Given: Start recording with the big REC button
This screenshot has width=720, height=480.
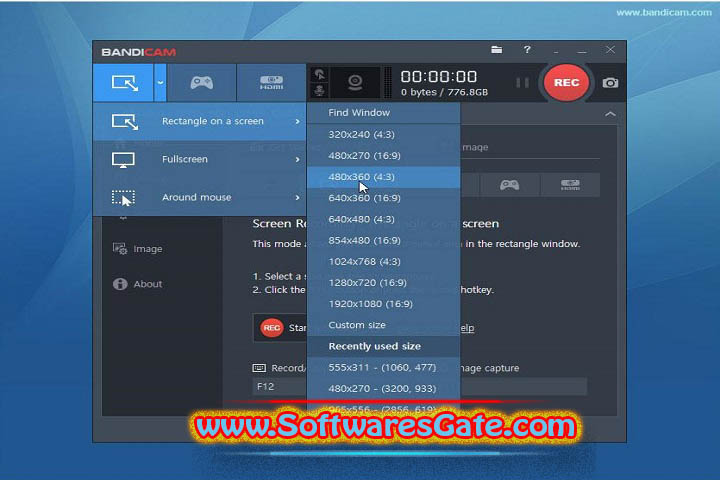Looking at the screenshot, I should pyautogui.click(x=566, y=83).
